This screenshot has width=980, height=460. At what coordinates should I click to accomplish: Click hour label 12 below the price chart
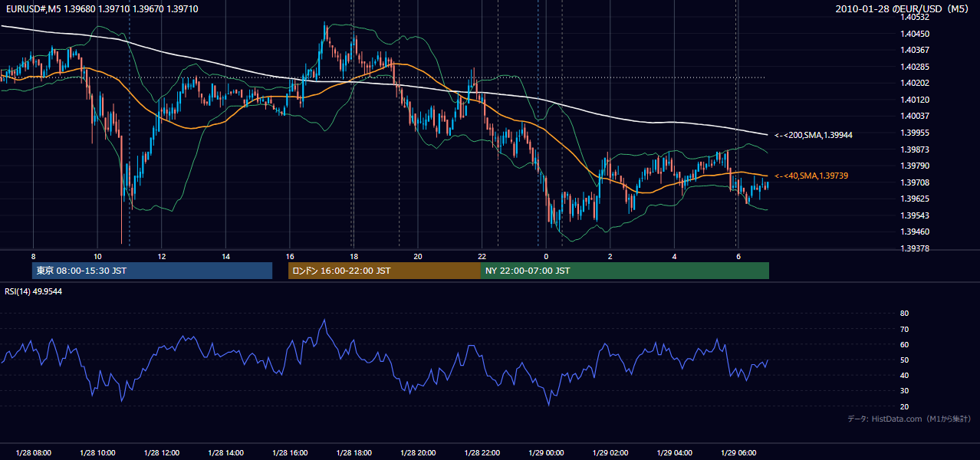(162, 256)
